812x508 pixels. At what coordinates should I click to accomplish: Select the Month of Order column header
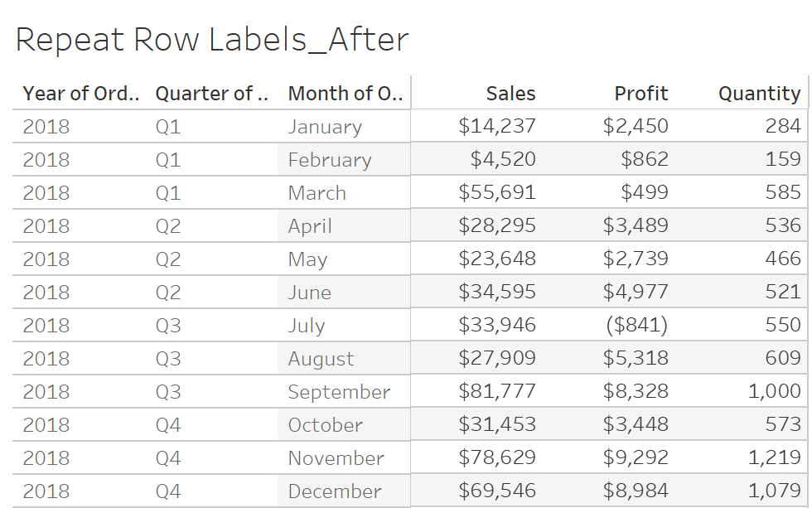click(345, 94)
